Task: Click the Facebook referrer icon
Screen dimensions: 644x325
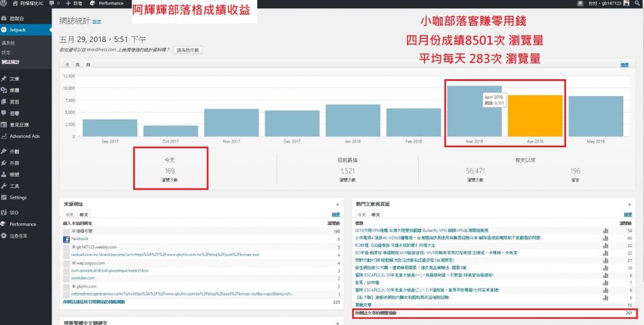Action: coord(65,240)
